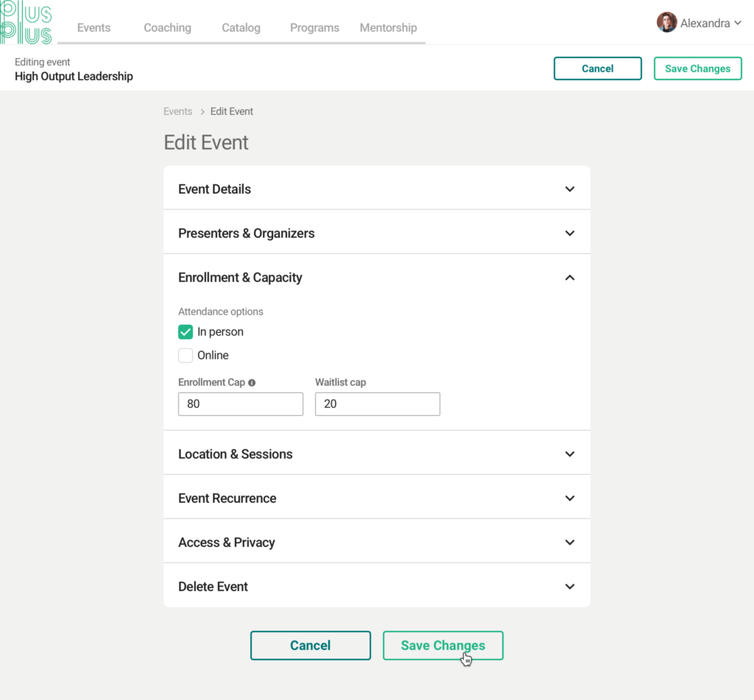Expand the Event Details section
The image size is (754, 700).
point(376,189)
